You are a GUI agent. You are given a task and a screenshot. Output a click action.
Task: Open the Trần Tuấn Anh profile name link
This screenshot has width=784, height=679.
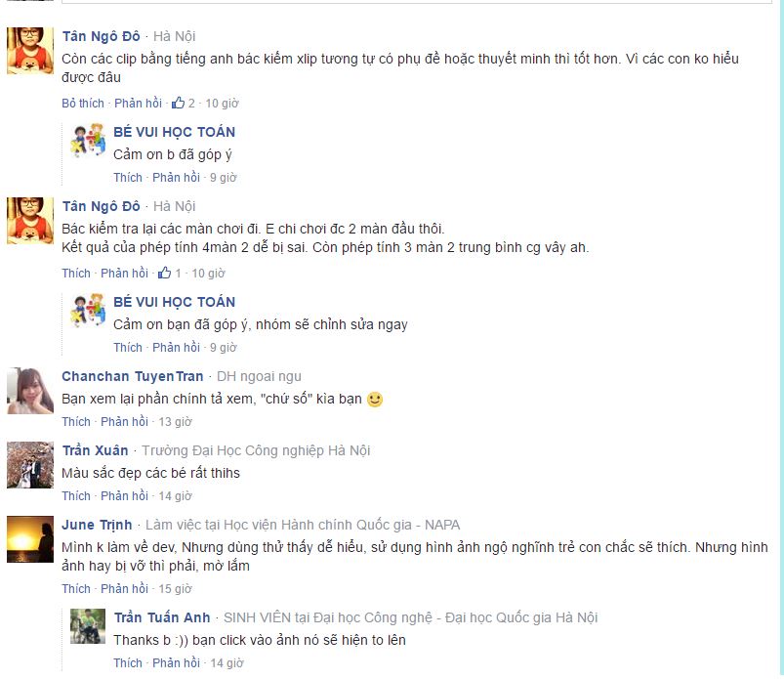click(162, 618)
